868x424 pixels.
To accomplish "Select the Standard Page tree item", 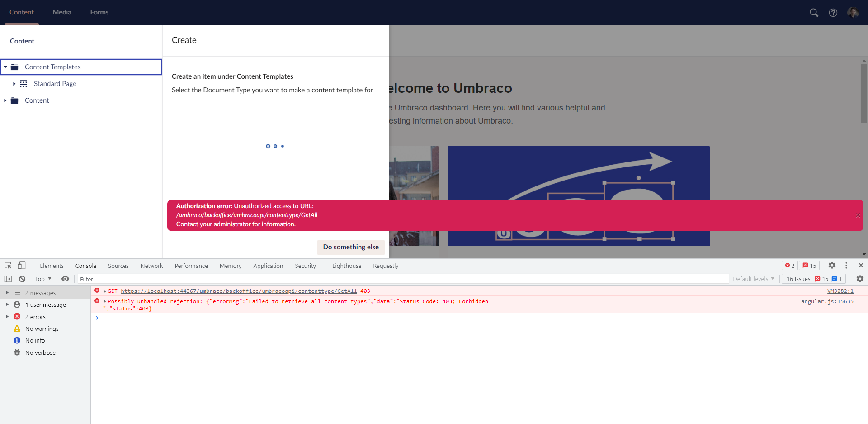I will 55,84.
